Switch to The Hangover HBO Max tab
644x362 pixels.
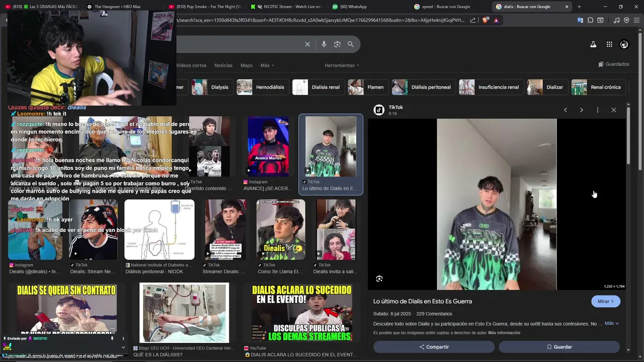coord(123,7)
